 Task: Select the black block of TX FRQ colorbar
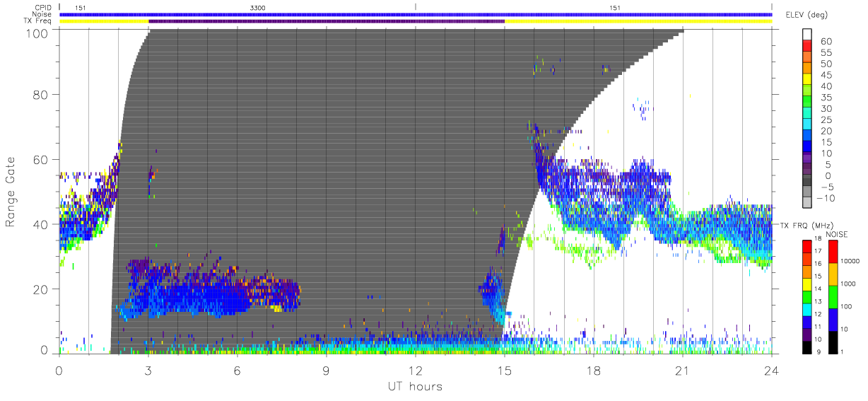point(807,346)
